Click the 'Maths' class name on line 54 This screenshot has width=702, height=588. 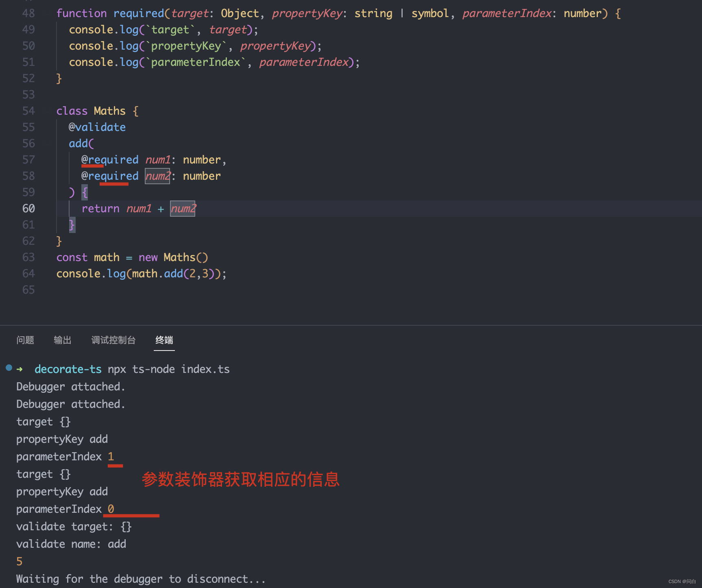pos(110,111)
